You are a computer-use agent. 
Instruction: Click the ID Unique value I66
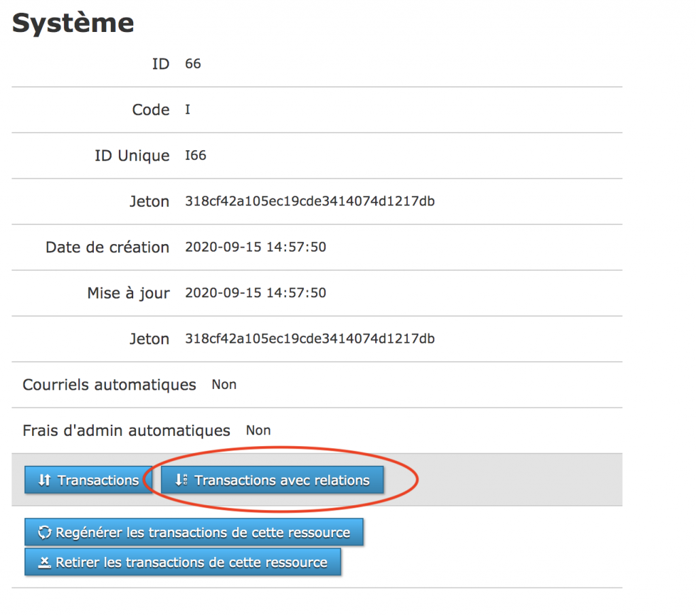(x=196, y=156)
